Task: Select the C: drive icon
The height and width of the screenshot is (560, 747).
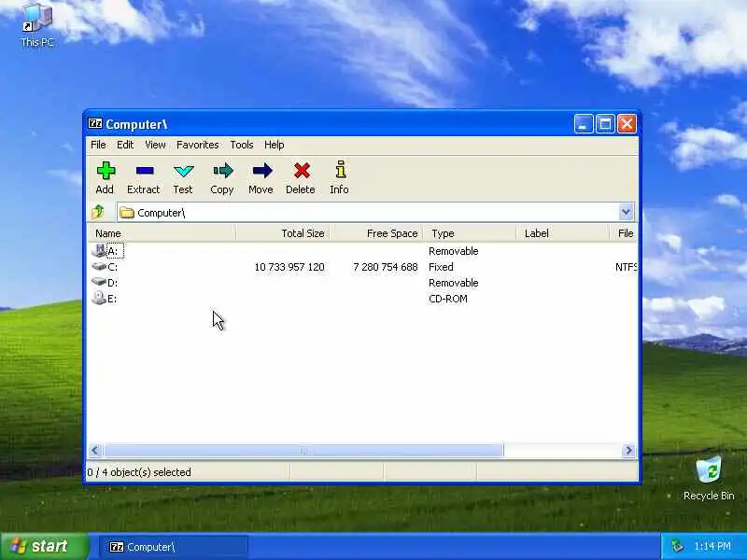Action: (99, 266)
